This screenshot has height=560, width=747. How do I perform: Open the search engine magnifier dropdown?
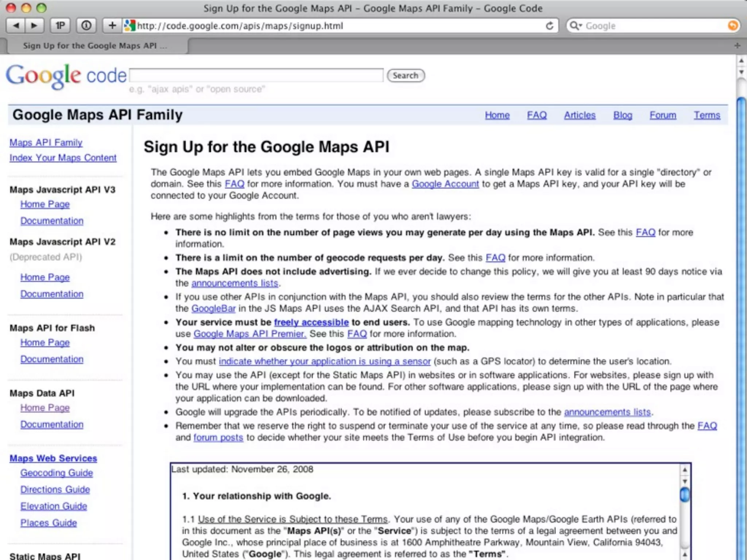pyautogui.click(x=576, y=26)
